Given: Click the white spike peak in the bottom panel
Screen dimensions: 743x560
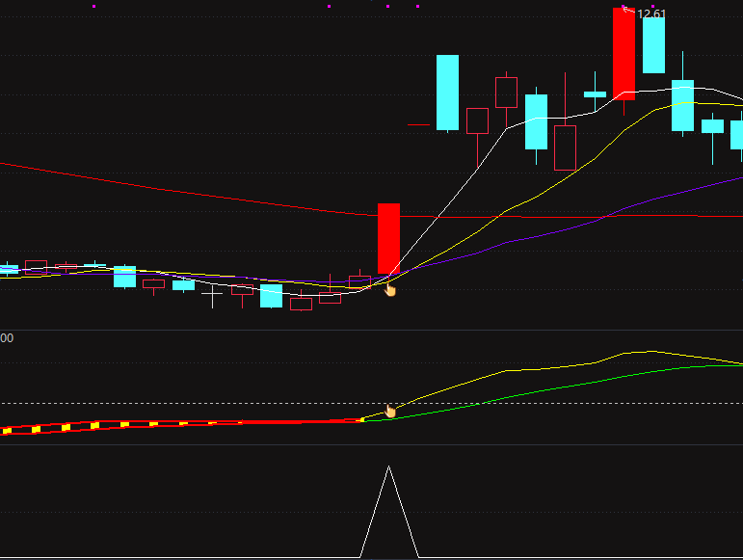Looking at the screenshot, I should click(388, 467).
